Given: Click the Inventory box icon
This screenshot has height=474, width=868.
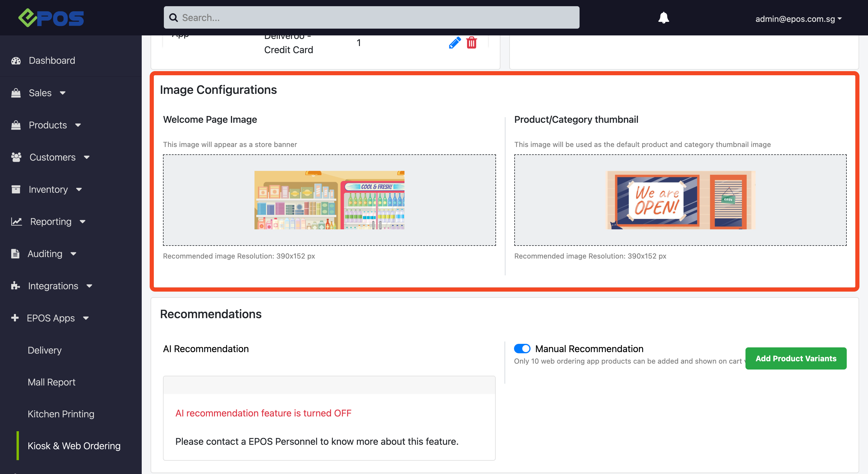Looking at the screenshot, I should click(16, 189).
